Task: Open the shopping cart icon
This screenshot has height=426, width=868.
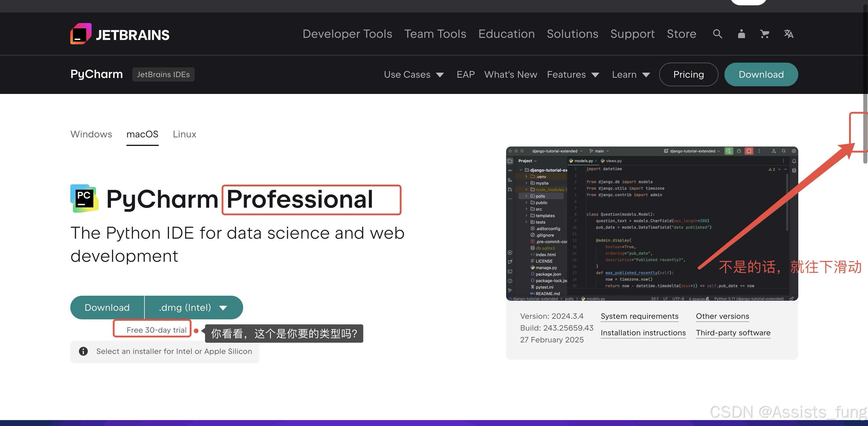Action: click(x=765, y=34)
